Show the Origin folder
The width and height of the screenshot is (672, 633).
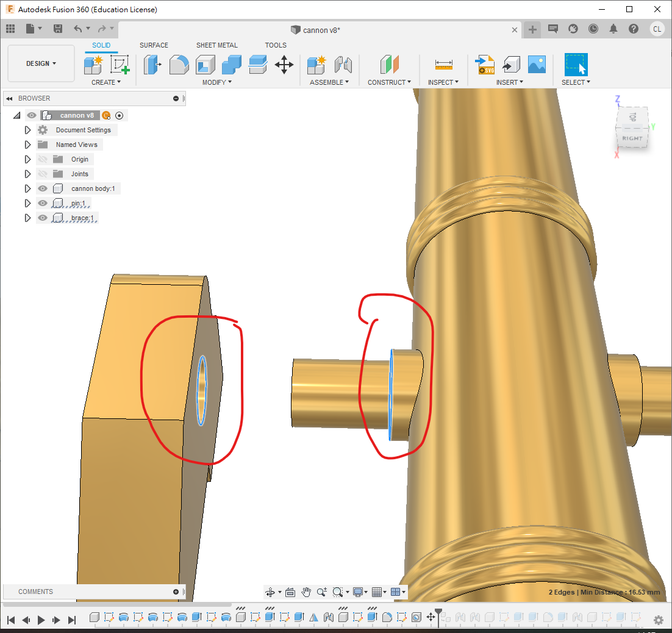tap(43, 159)
